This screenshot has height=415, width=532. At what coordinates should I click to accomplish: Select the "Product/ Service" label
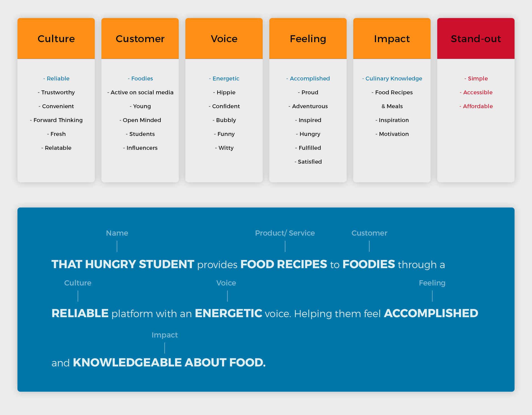[285, 233]
